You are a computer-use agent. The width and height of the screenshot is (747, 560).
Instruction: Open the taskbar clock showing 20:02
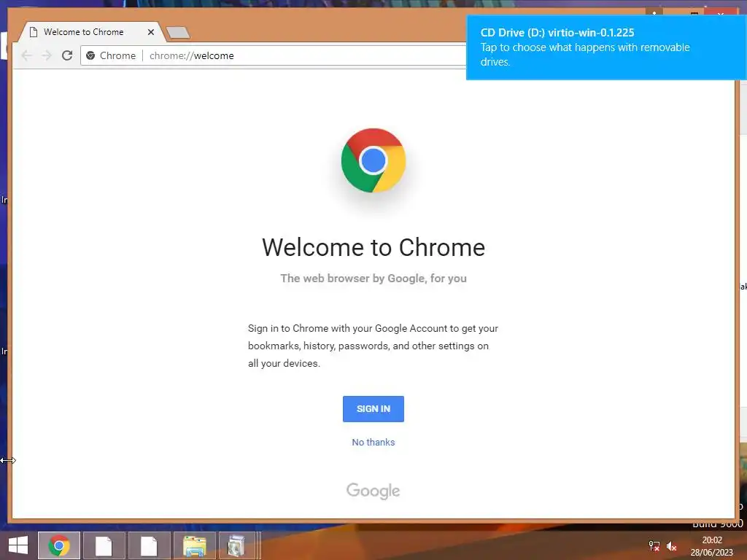[712, 546]
